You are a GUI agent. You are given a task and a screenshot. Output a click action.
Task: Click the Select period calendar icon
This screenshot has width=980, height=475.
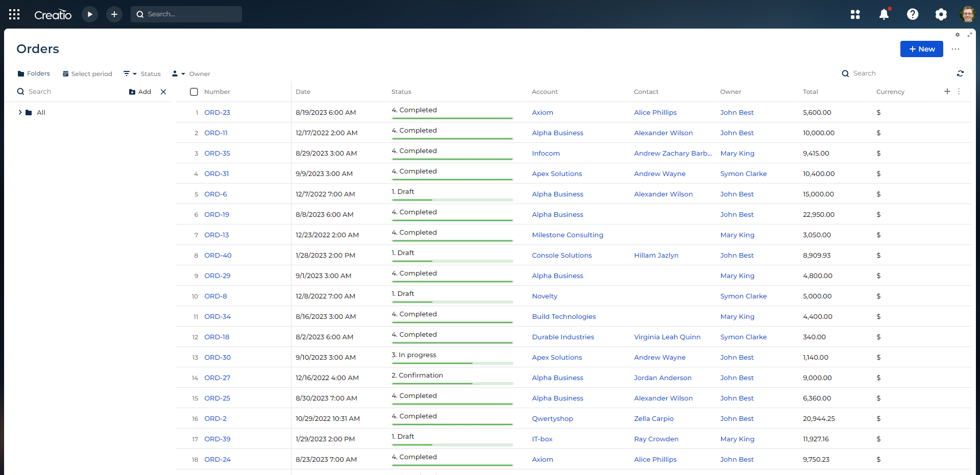[x=65, y=73]
